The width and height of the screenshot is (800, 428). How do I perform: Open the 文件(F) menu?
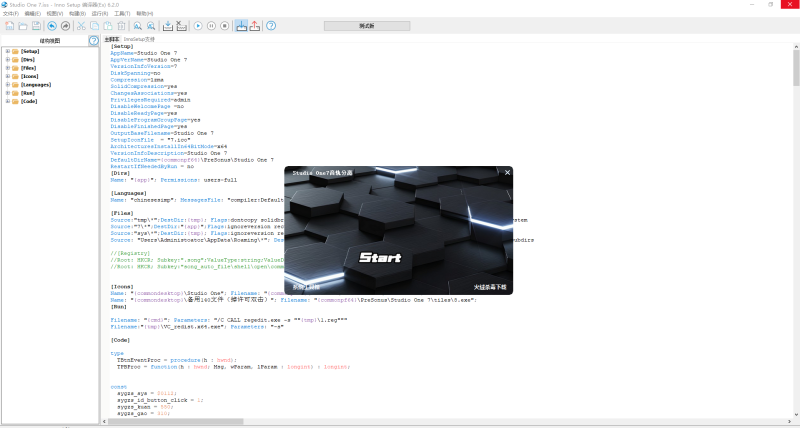[11, 14]
